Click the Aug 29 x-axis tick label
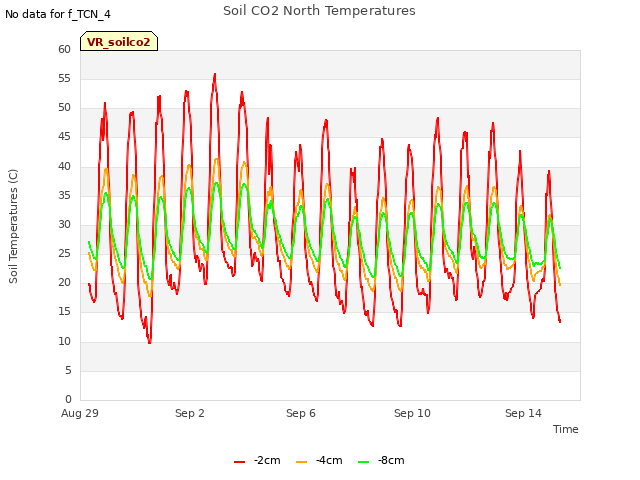640x480 pixels. point(80,413)
